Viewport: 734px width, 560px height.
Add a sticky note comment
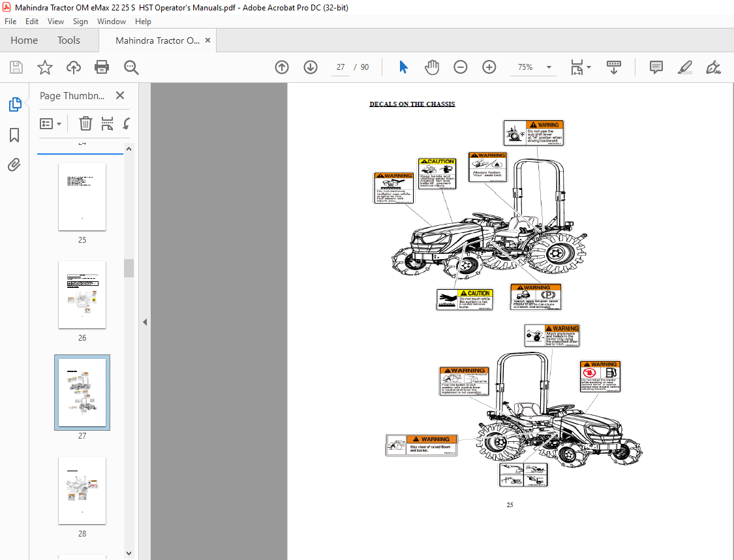656,67
